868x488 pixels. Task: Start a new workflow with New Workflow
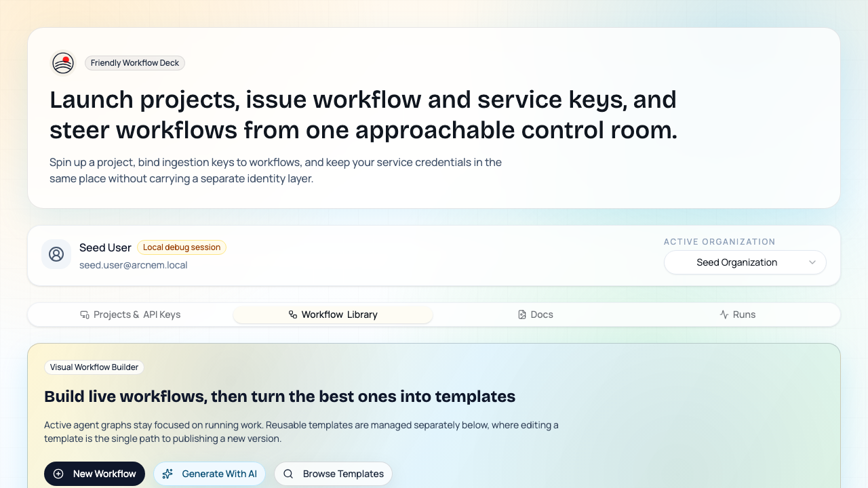(x=95, y=474)
